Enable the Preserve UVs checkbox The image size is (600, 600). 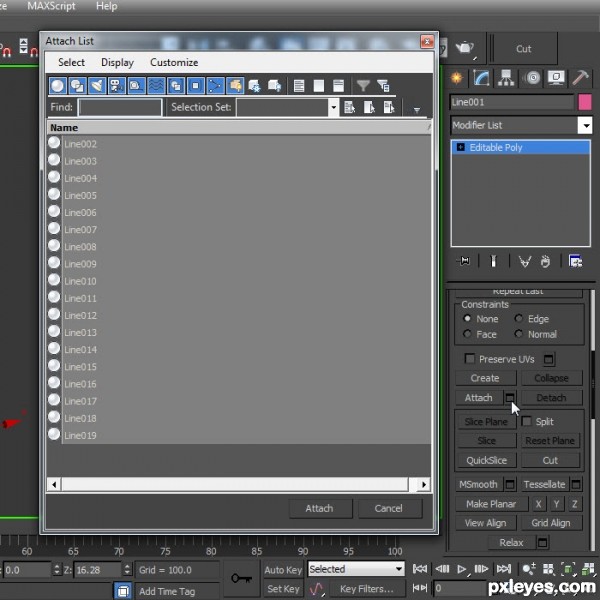(470, 359)
